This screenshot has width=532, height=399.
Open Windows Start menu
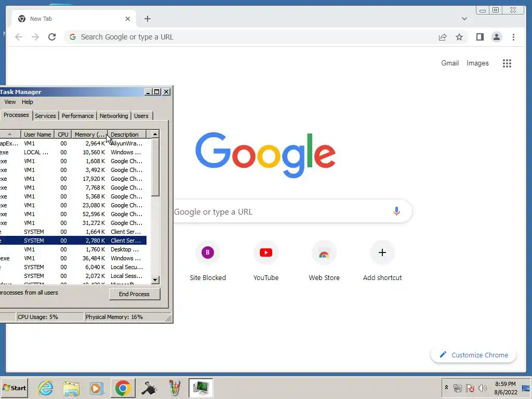(14, 388)
